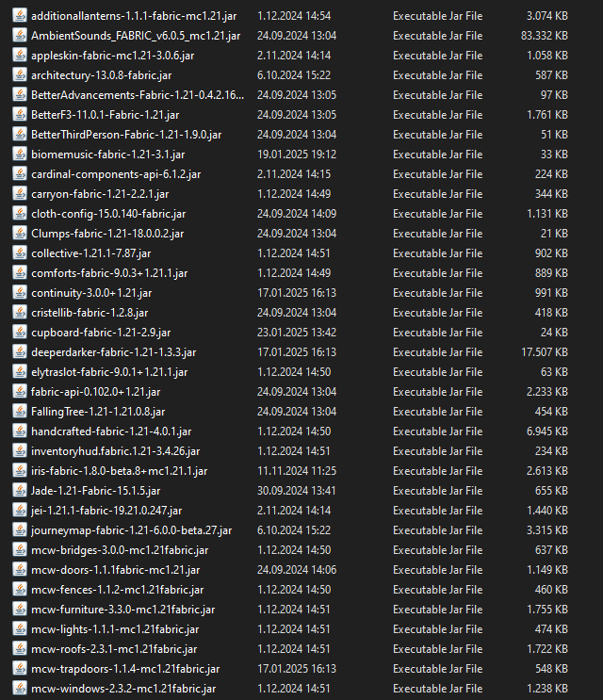Click the date 23.01.2025 13:42
The height and width of the screenshot is (700, 603).
click(297, 333)
